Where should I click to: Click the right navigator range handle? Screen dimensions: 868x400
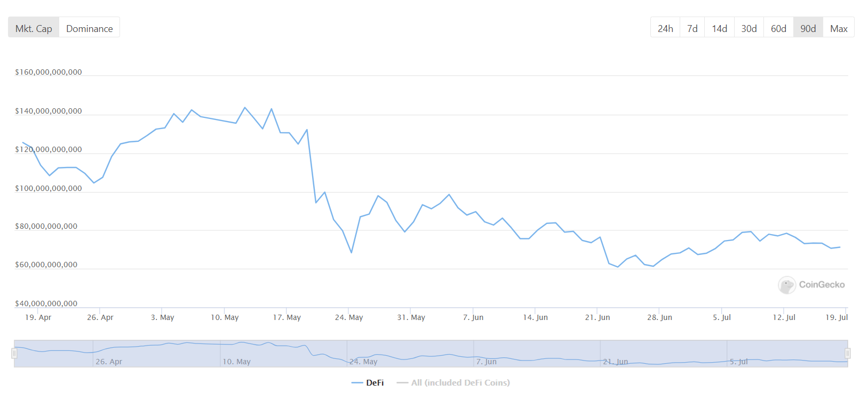[847, 353]
